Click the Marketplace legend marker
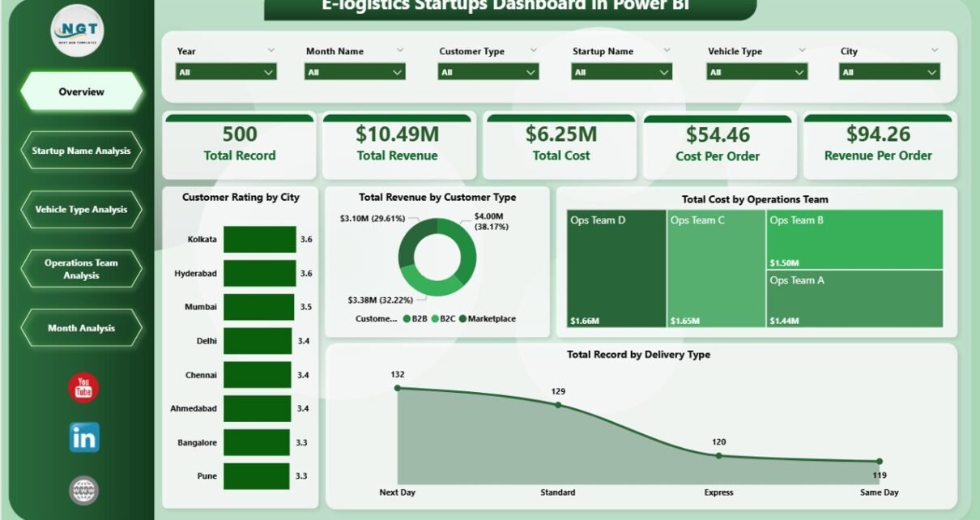Image resolution: width=980 pixels, height=520 pixels. [x=462, y=319]
